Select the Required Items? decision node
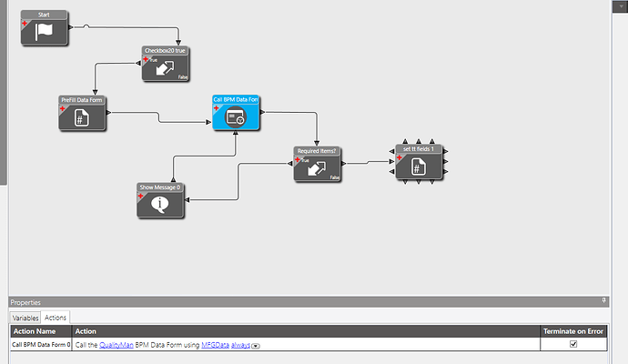This screenshot has height=364, width=628. (x=317, y=164)
